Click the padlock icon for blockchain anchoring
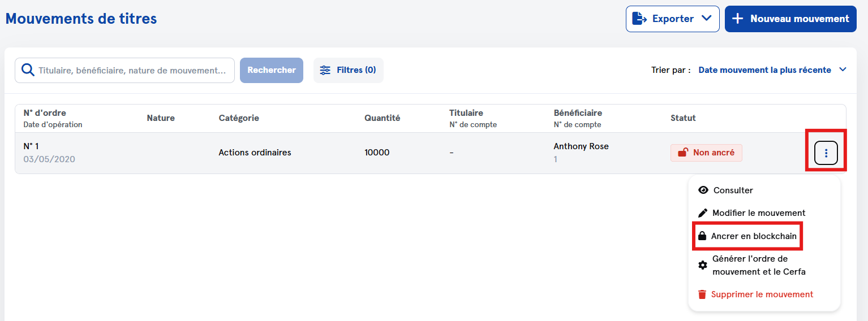This screenshot has width=868, height=321. (x=702, y=236)
